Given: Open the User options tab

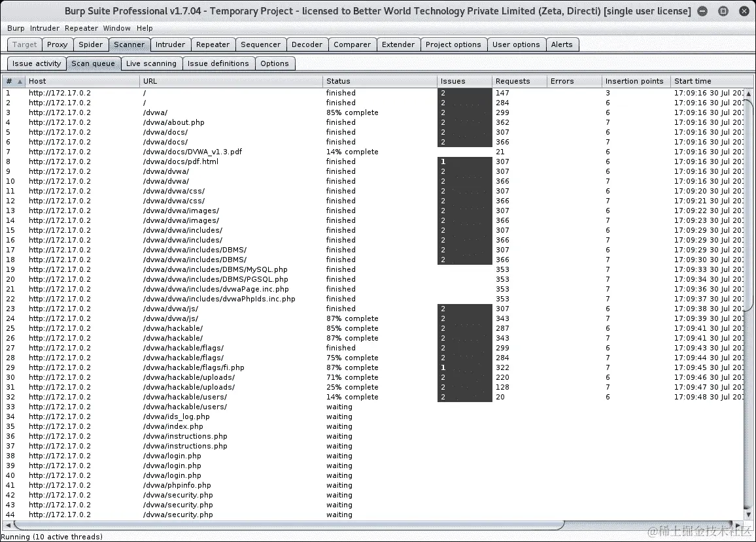Looking at the screenshot, I should coord(517,44).
